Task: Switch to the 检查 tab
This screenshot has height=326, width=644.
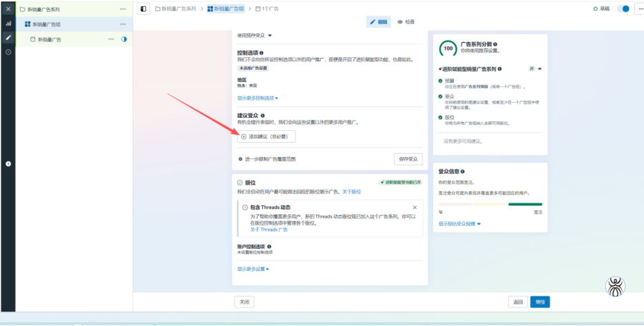Action: [x=406, y=22]
